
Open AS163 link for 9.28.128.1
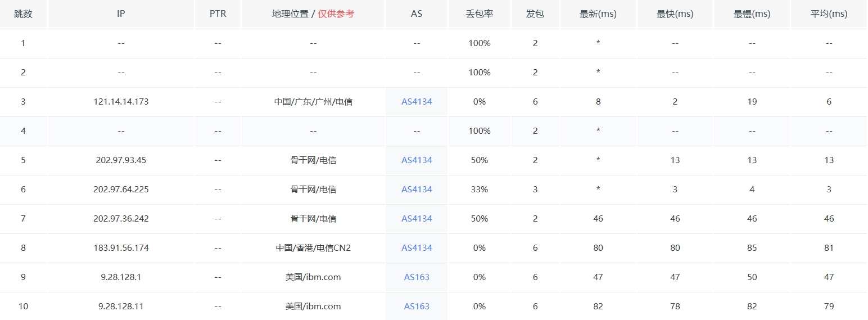(417, 277)
